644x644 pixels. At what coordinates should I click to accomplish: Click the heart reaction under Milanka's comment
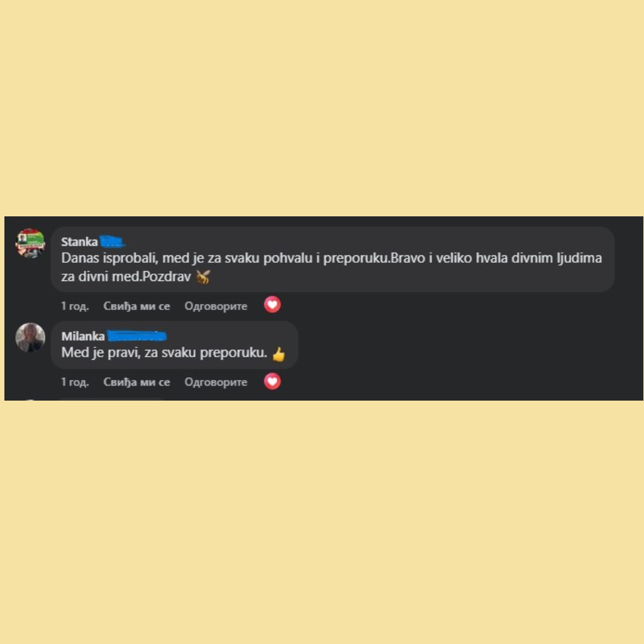(x=272, y=382)
